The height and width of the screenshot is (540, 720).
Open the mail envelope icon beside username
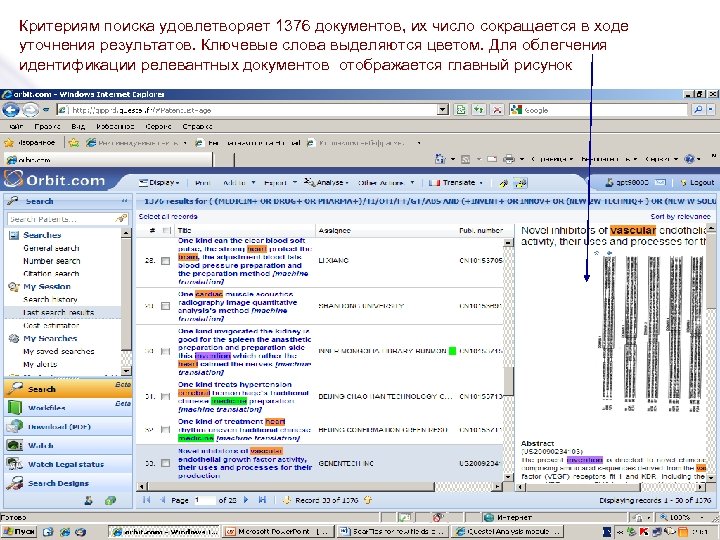pos(660,182)
